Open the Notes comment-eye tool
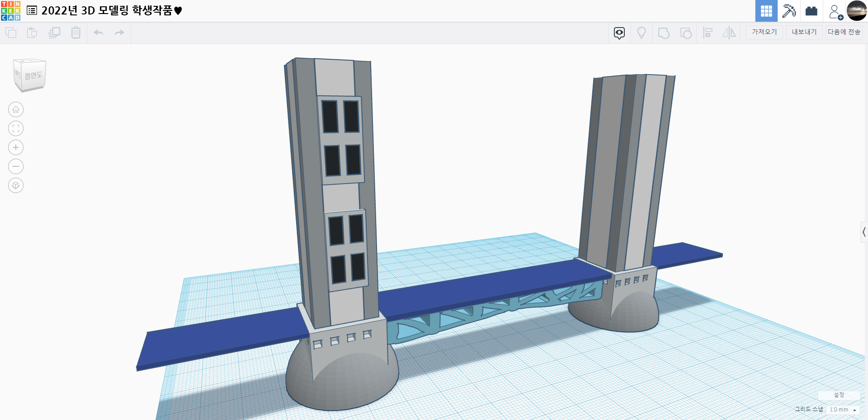Image resolution: width=868 pixels, height=420 pixels. tap(619, 33)
